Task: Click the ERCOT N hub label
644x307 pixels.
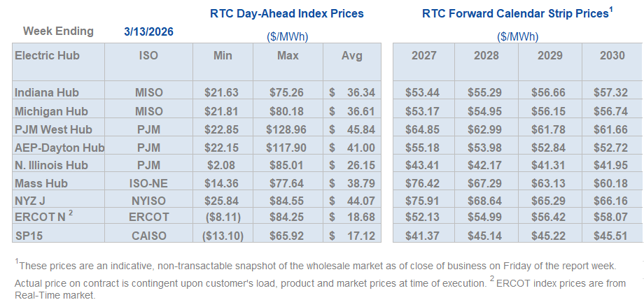Action: tap(43, 217)
